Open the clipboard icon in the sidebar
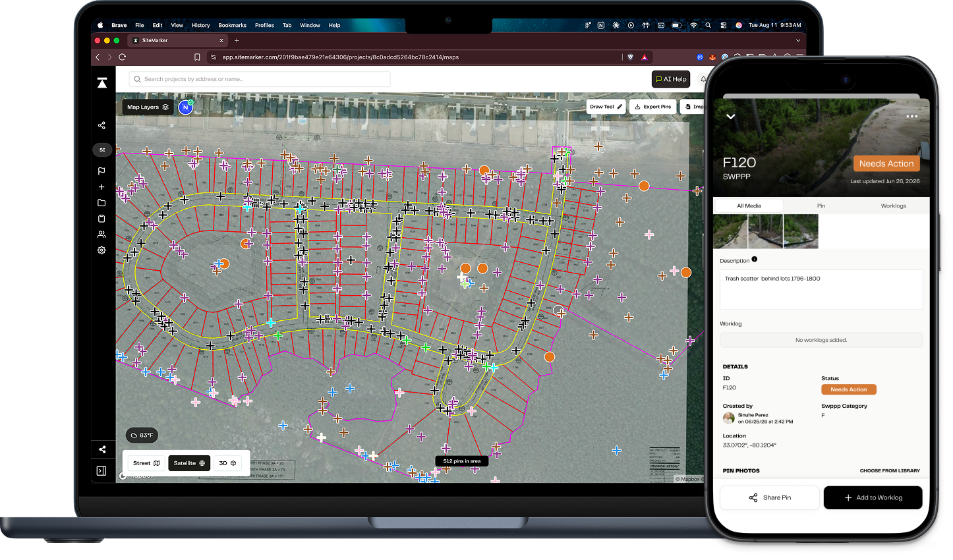953x560 pixels. tap(101, 219)
